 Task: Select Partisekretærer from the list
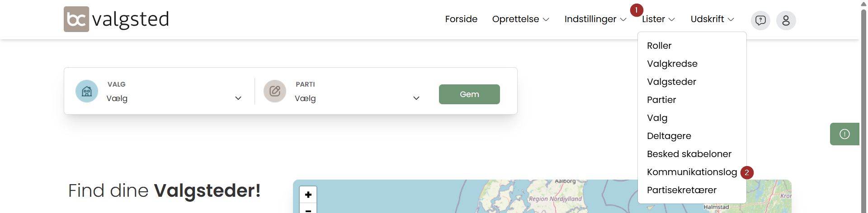click(681, 190)
